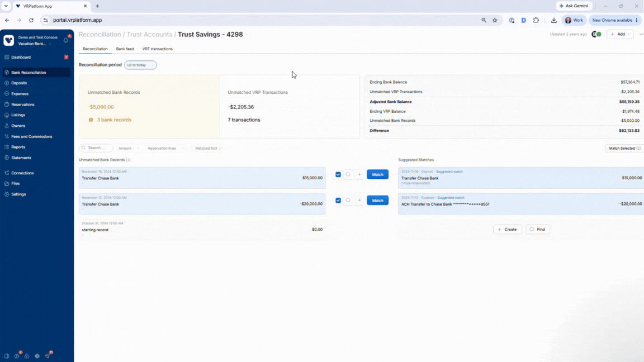
Task: Click the Settings gear icon
Action: [x=7, y=194]
